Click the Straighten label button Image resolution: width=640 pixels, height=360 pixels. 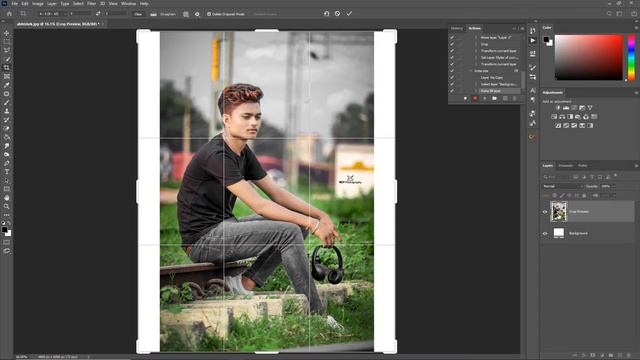coord(168,14)
